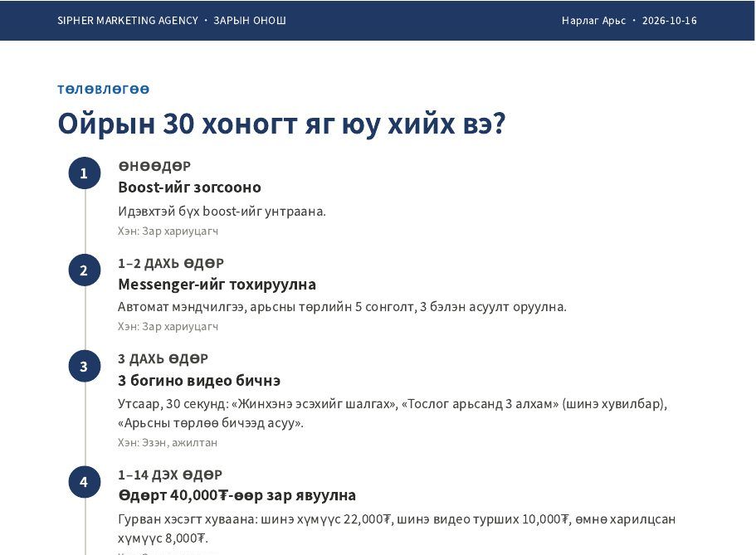The width and height of the screenshot is (756, 555).
Task: Click the title "Messenger-ийг тохируулна"
Action: pos(217,285)
